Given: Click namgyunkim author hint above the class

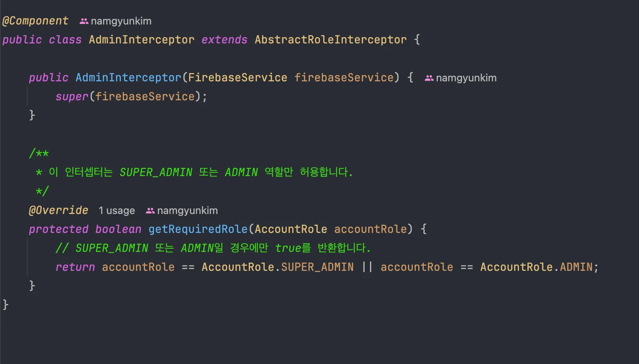Looking at the screenshot, I should tap(121, 21).
